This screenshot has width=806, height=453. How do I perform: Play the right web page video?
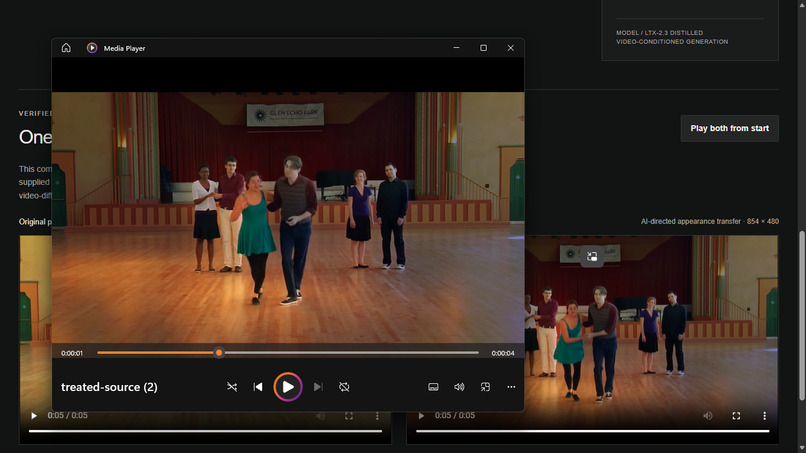pos(421,415)
